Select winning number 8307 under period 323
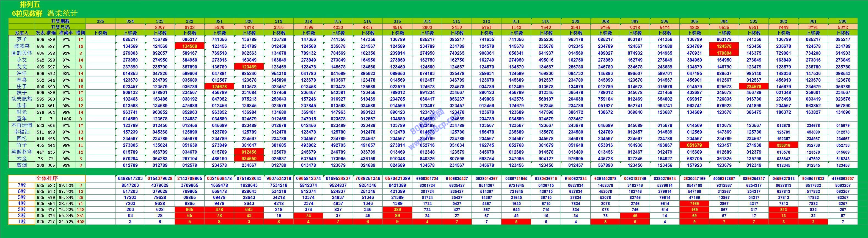868x238 pixels. point(160,27)
